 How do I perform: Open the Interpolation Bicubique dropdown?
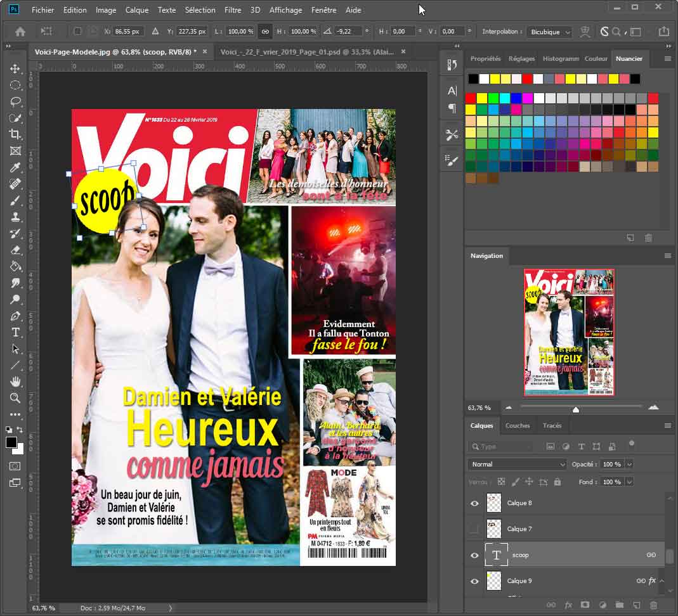550,32
